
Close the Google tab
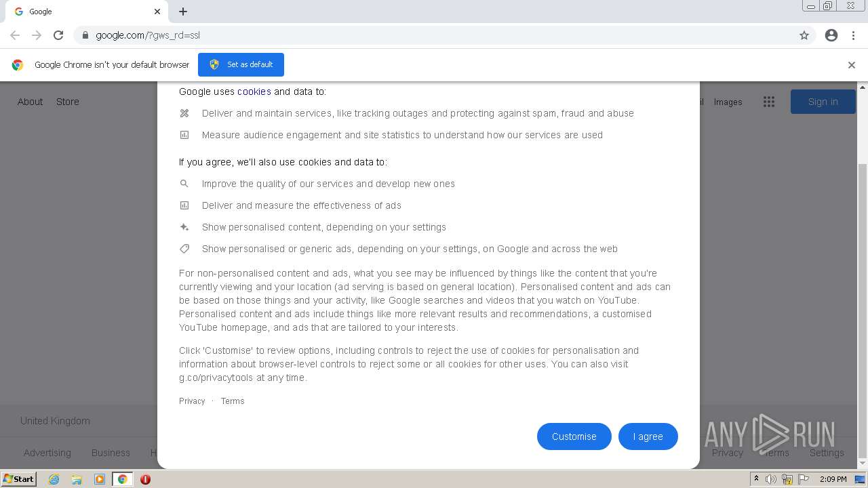click(157, 12)
